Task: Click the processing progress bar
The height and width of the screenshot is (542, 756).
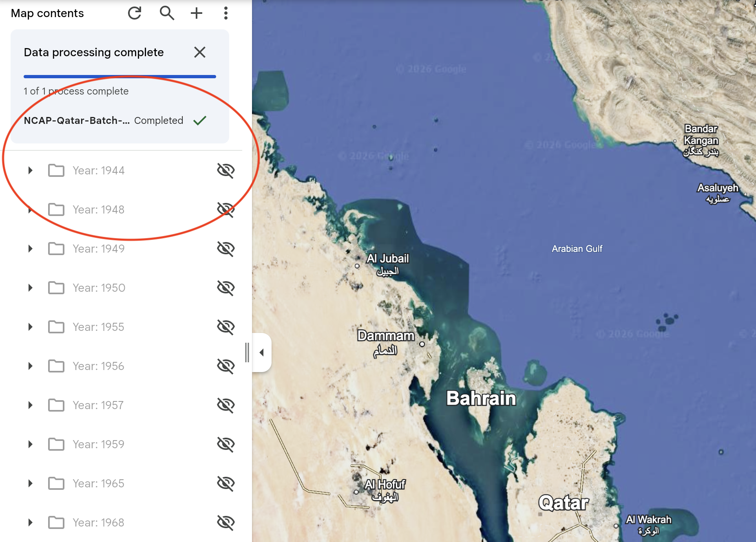Action: point(120,76)
